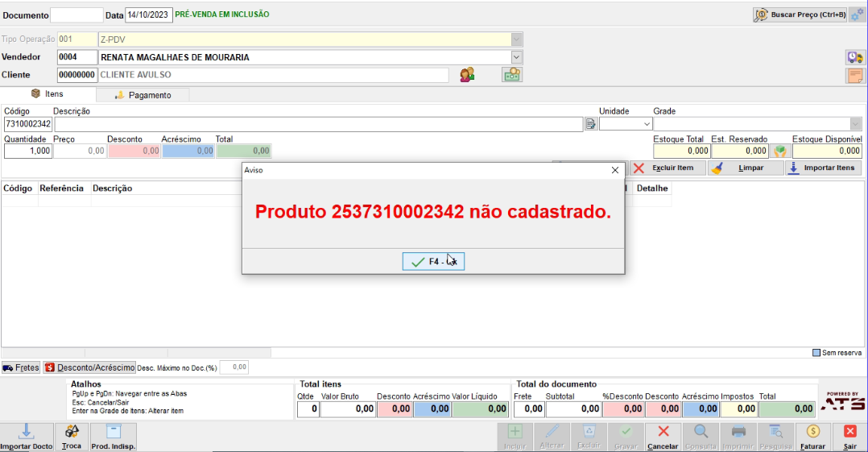Screen dimensions: 868x452
Task: Click the green Total field in item entry
Action: pos(243,151)
